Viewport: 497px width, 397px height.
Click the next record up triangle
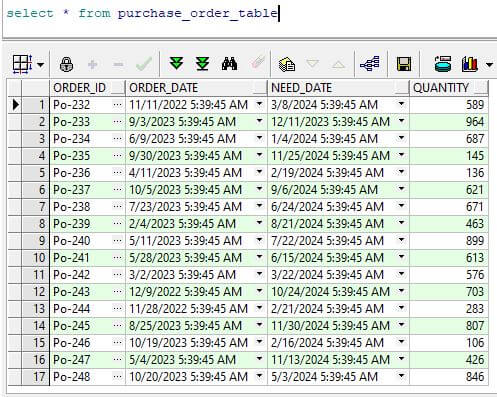[339, 64]
